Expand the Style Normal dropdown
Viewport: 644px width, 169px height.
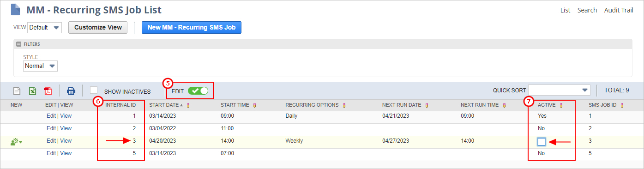[x=41, y=66]
